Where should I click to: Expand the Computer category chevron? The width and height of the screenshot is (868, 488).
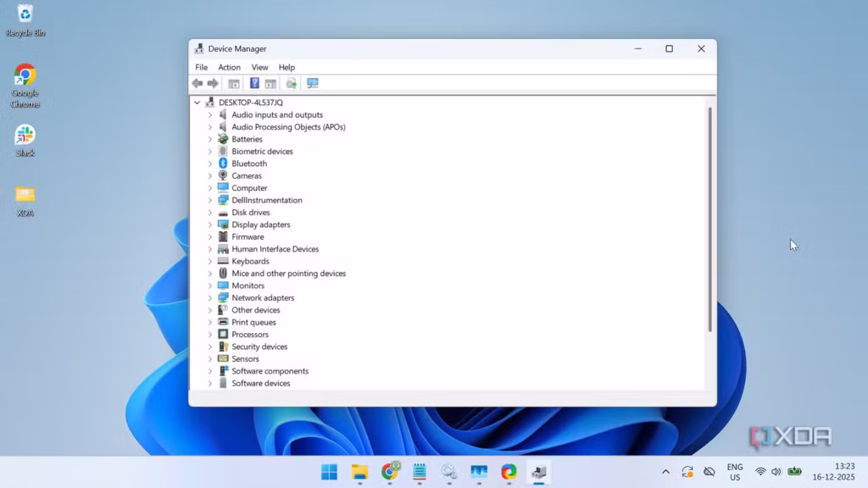[210, 188]
